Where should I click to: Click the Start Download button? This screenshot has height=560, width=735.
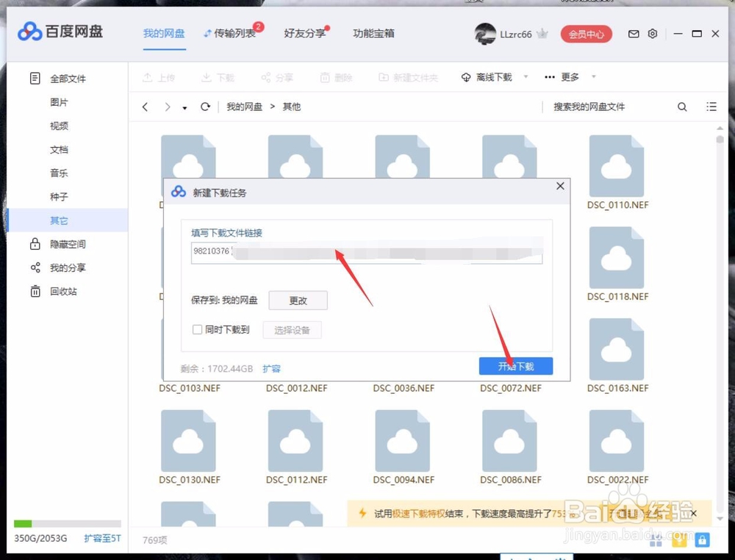(x=516, y=366)
